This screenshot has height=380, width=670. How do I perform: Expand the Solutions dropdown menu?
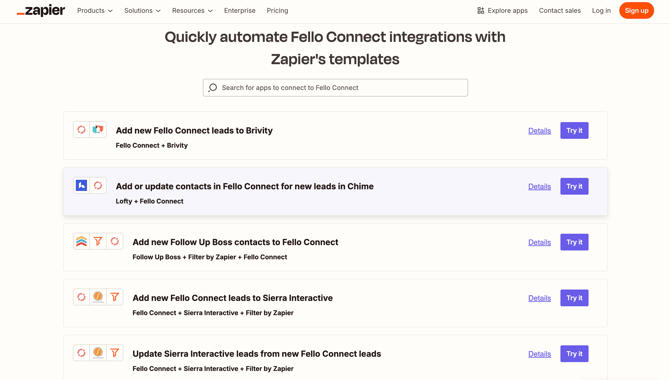pos(142,11)
